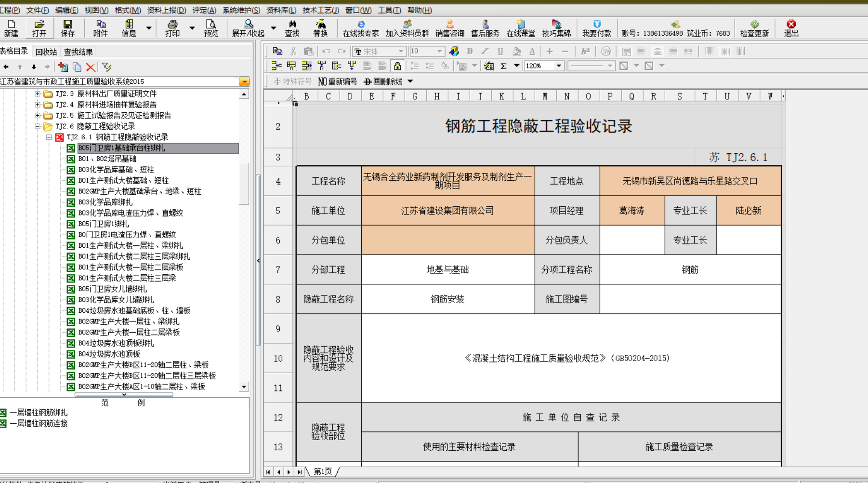Open the line style dropdown
This screenshot has height=483, width=868.
tap(610, 66)
